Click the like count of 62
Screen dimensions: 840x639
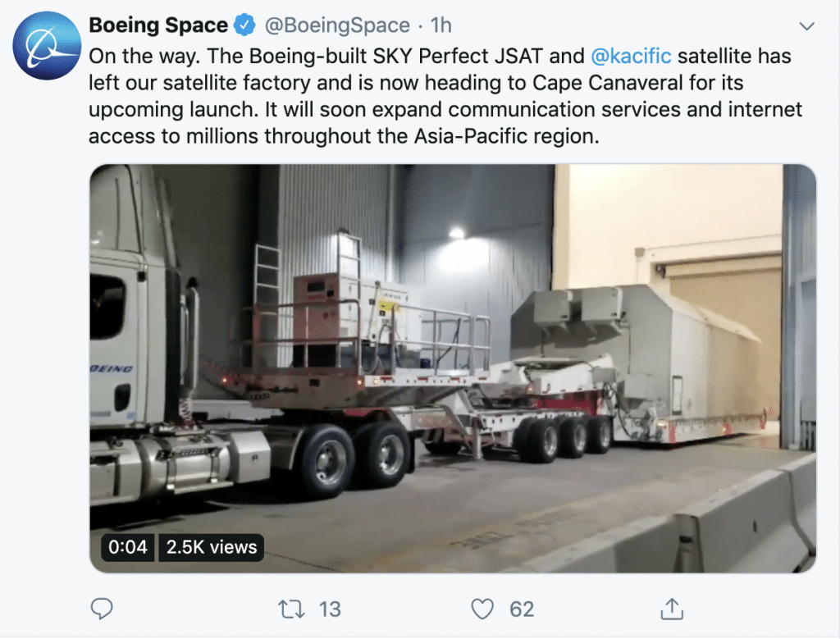pos(522,609)
